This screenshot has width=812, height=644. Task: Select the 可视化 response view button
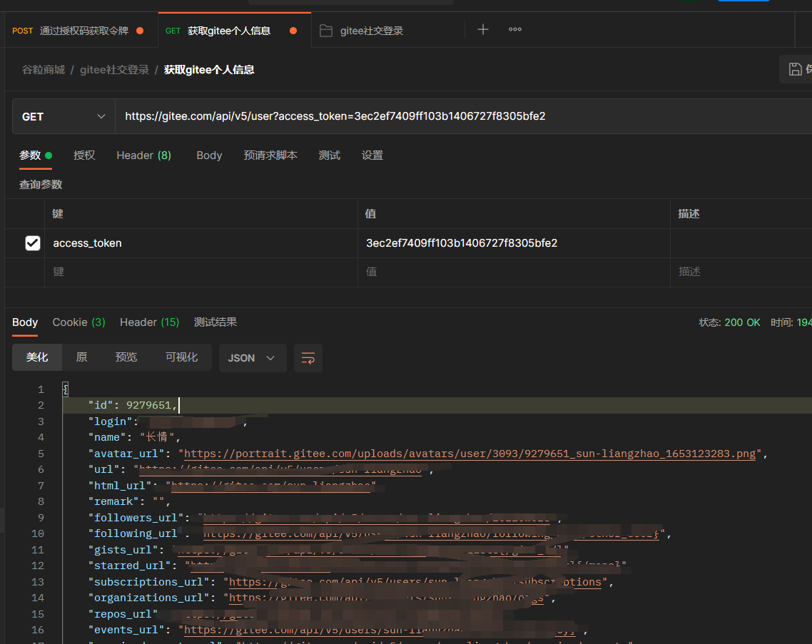point(181,357)
